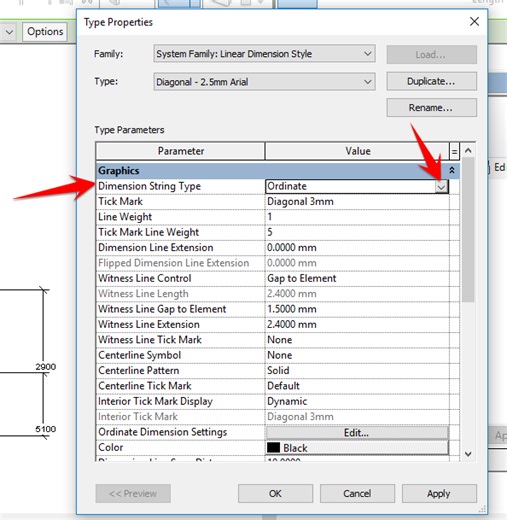Open the Family dropdown

[x=264, y=54]
